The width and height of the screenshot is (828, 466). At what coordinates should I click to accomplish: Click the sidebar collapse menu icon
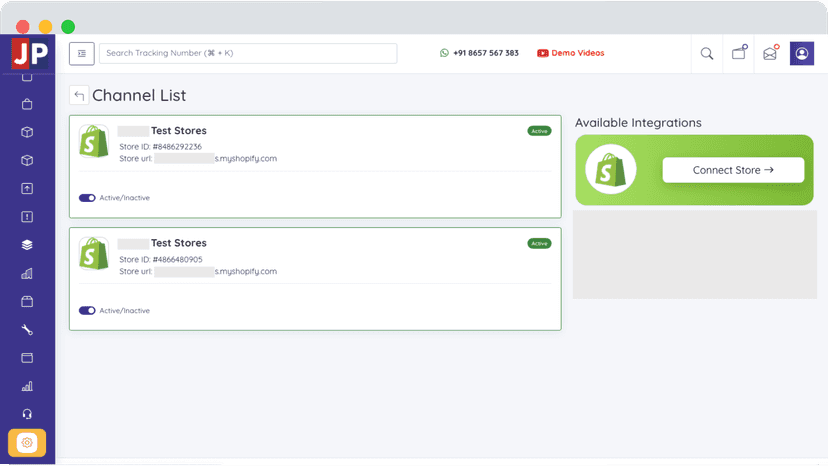[82, 53]
